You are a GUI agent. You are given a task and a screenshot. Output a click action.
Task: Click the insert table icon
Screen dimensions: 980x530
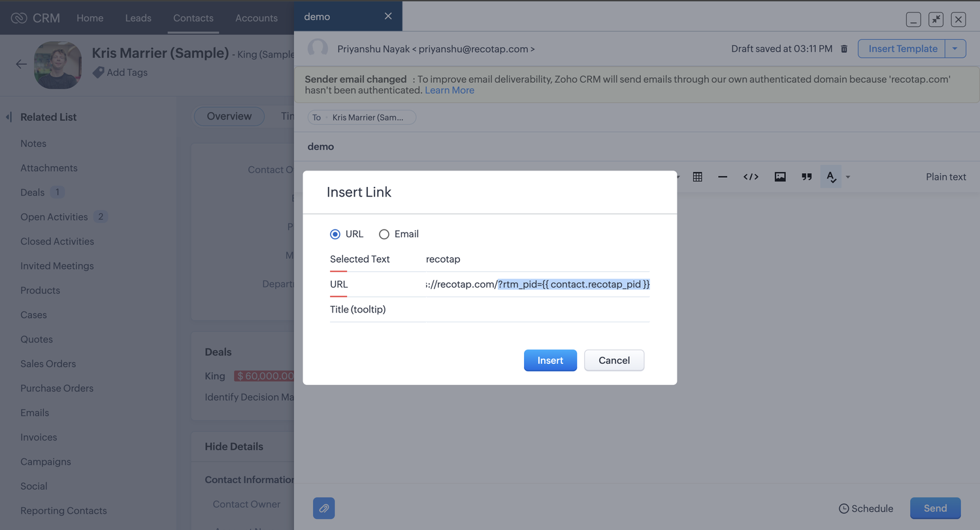[x=698, y=176]
